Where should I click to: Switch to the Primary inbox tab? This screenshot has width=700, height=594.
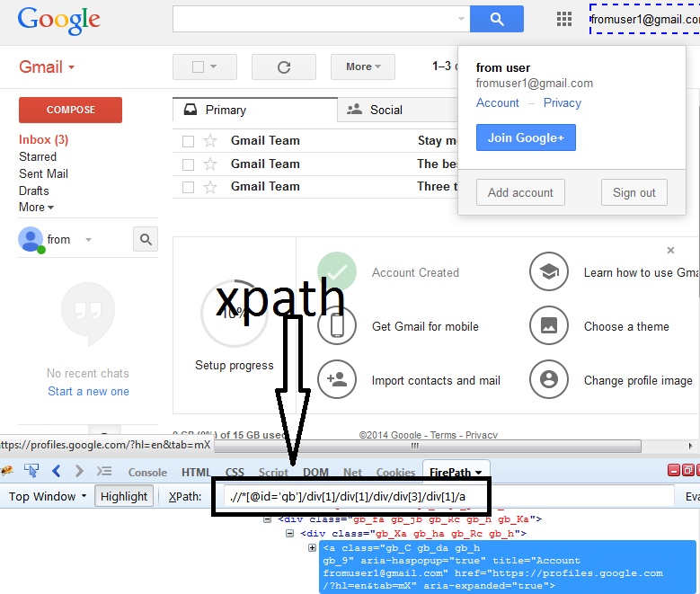coord(255,110)
